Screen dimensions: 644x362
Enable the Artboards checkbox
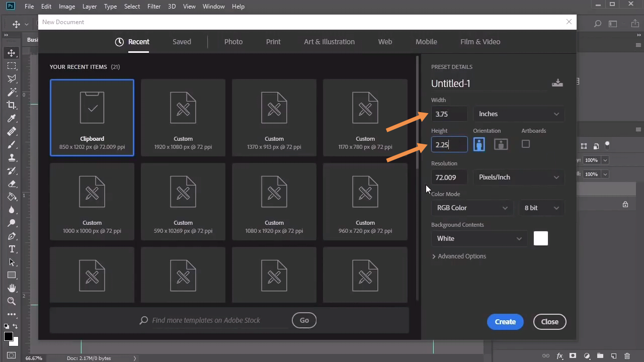[x=526, y=144]
